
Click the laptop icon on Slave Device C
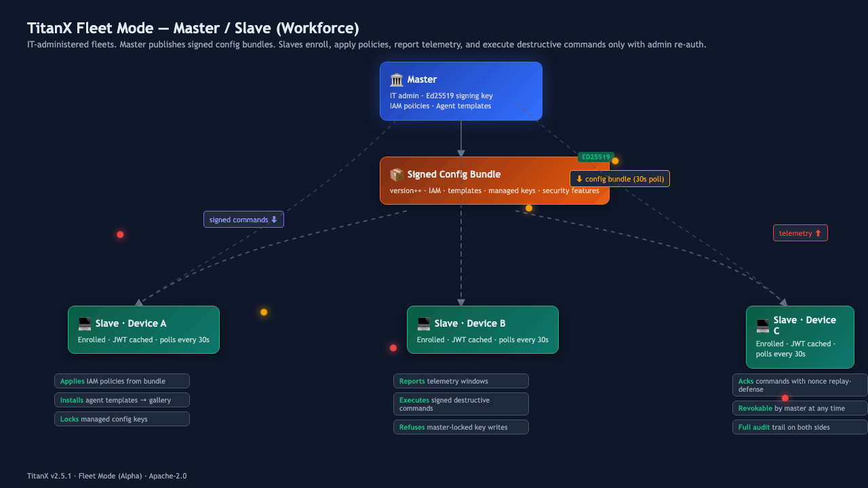click(763, 326)
